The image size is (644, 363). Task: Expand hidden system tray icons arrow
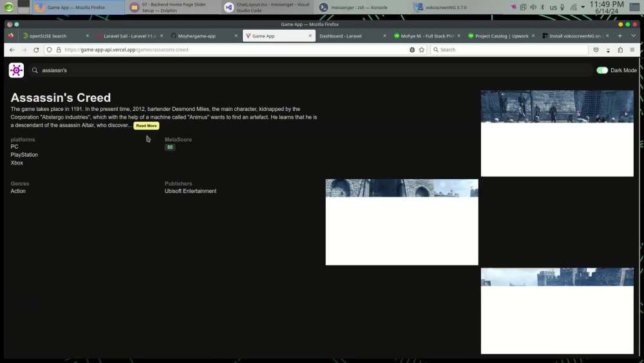pyautogui.click(x=583, y=7)
